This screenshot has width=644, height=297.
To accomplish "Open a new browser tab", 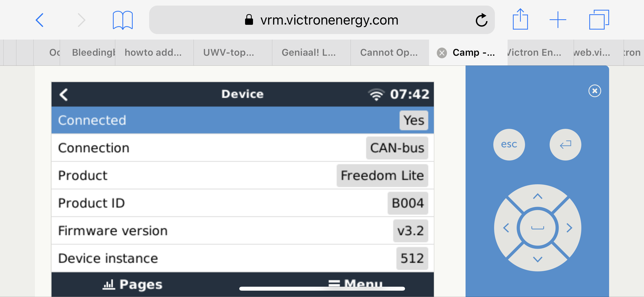I will pos(558,20).
